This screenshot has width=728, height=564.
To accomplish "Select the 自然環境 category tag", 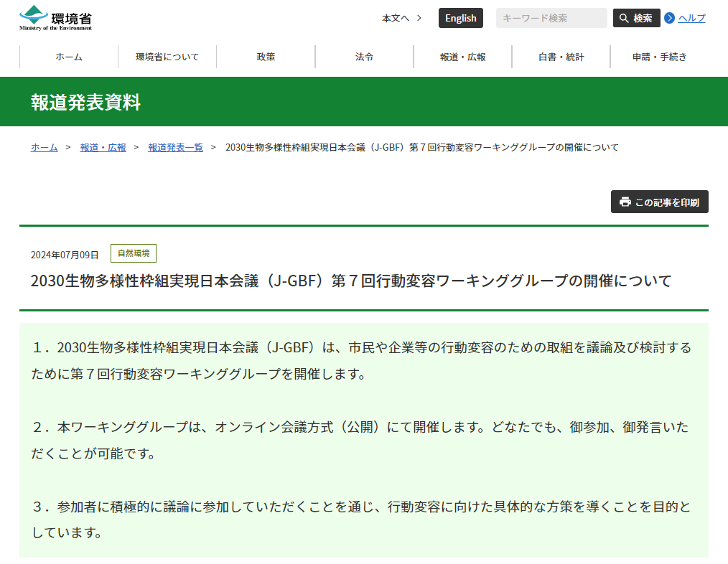I will tap(134, 253).
